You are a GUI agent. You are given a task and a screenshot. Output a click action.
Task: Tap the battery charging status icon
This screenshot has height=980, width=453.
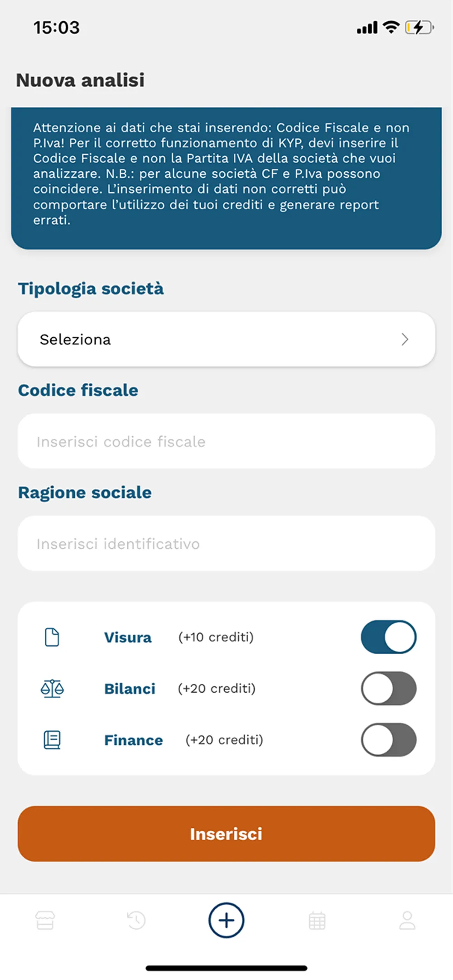[419, 28]
